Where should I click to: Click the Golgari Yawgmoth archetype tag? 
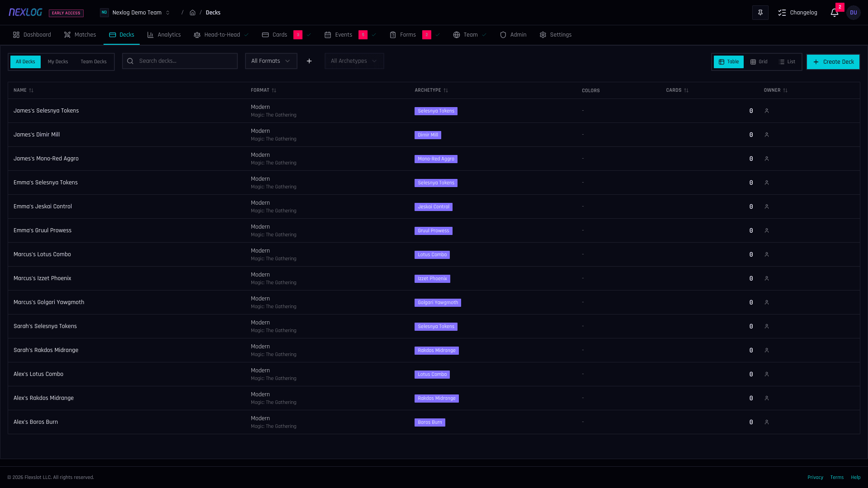(438, 303)
